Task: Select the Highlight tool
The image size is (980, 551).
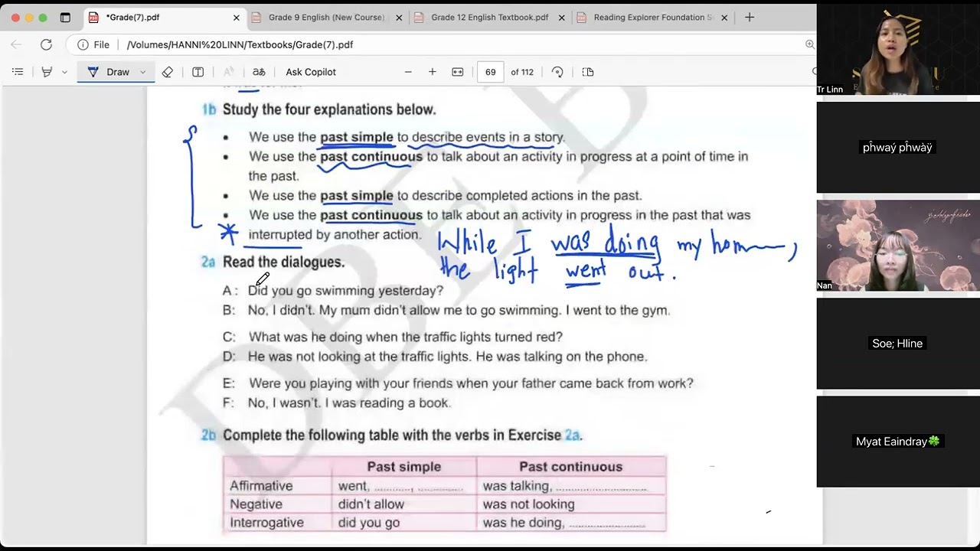Action: (x=47, y=72)
